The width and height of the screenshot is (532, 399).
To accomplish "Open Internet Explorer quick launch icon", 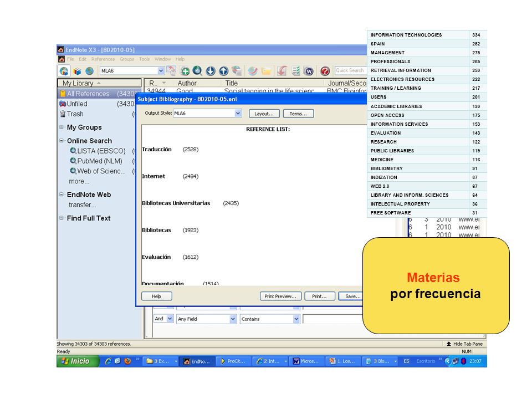I will (x=108, y=361).
